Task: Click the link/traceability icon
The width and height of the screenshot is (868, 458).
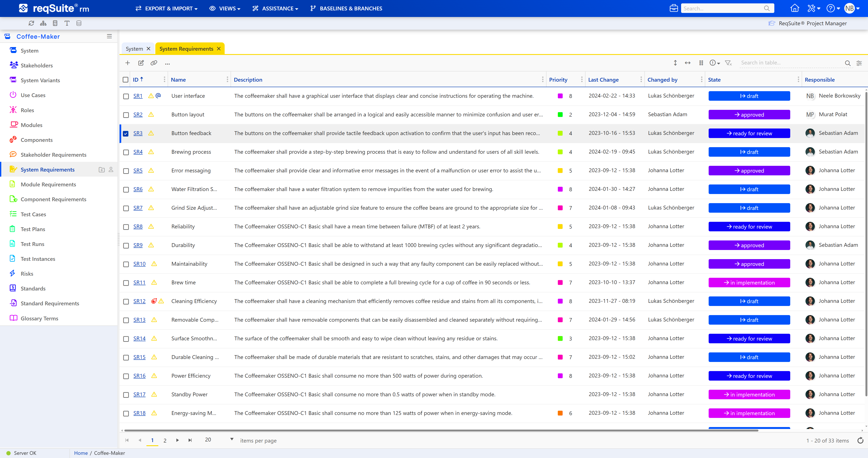Action: click(x=154, y=63)
